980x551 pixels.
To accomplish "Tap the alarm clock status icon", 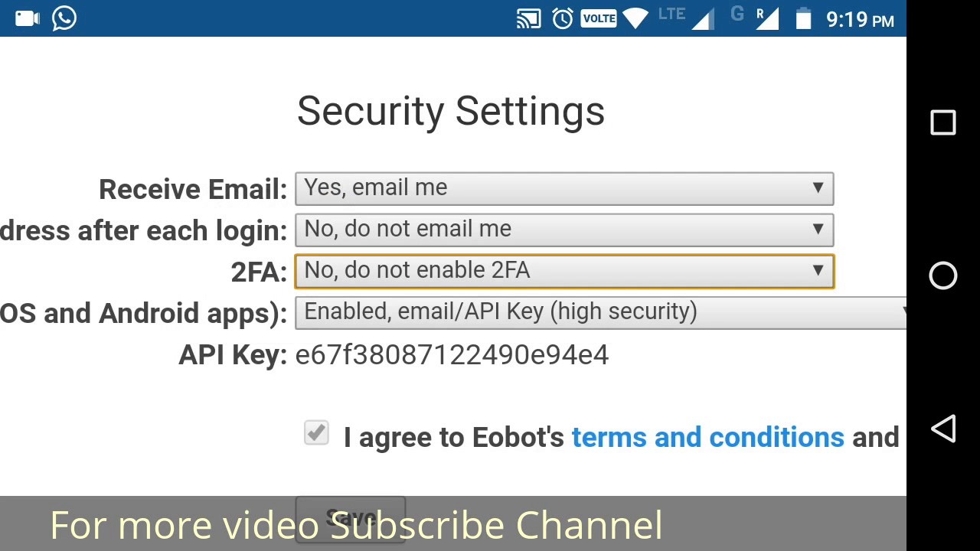I will point(563,19).
